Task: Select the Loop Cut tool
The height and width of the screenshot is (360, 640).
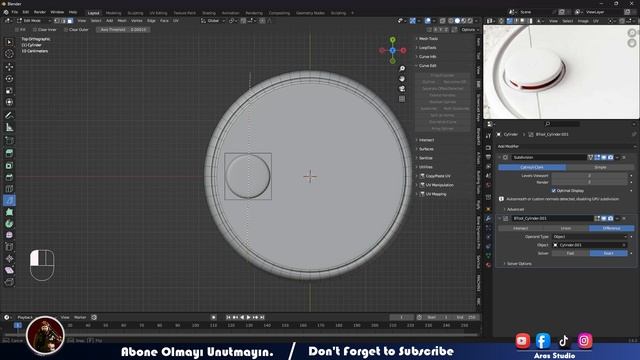Action: [x=9, y=189]
